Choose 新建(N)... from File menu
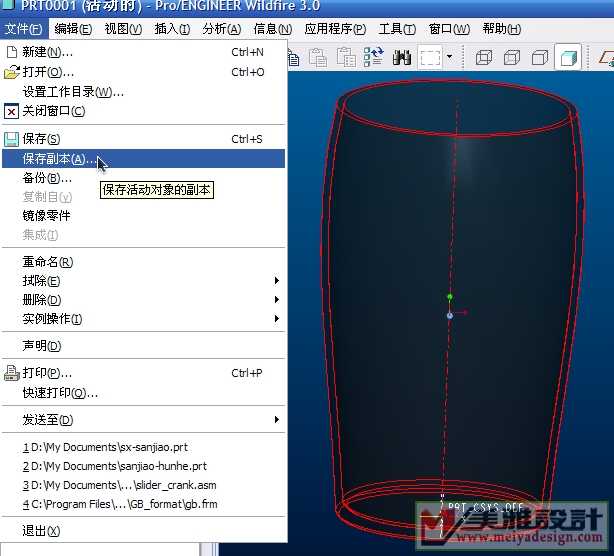Image resolution: width=614 pixels, height=556 pixels. (143, 52)
